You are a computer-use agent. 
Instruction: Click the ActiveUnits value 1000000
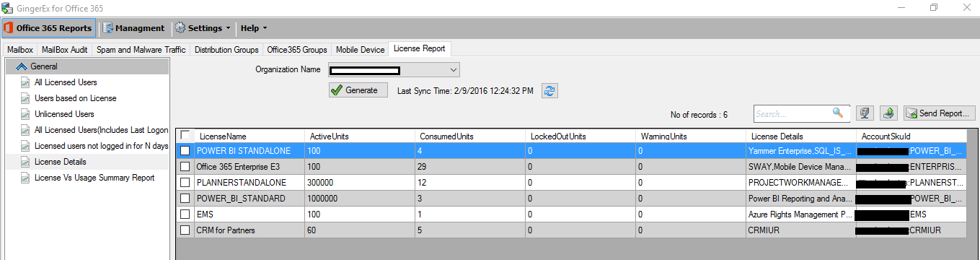point(360,199)
